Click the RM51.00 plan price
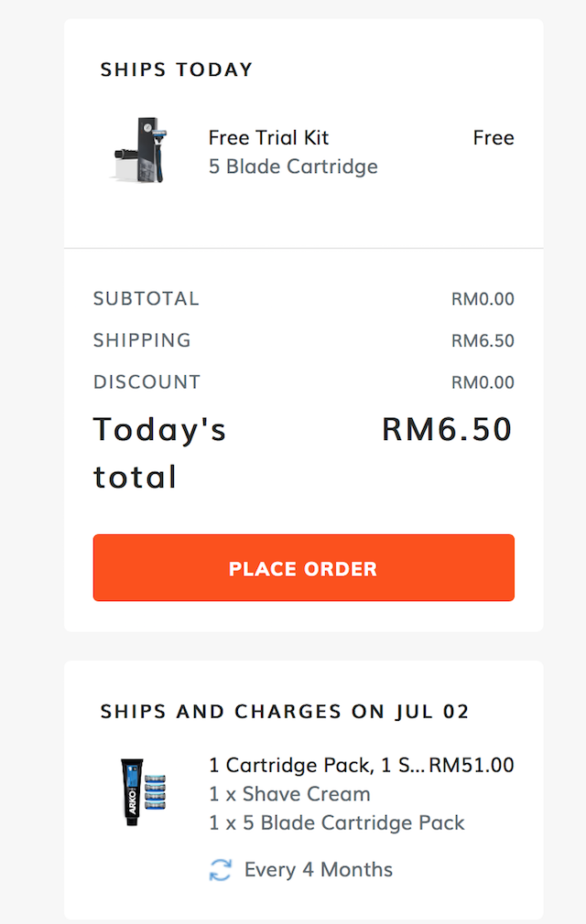 472,766
